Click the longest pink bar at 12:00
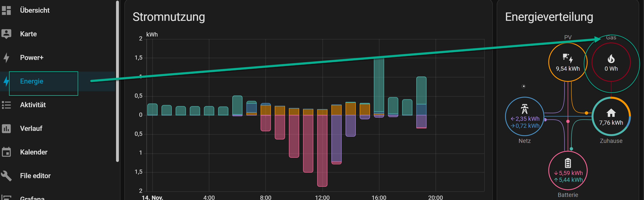Screen dimensions: 644x200 pyautogui.click(x=322, y=150)
